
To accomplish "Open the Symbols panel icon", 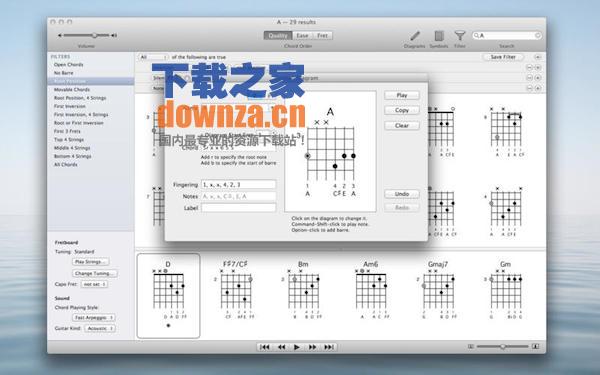I will pyautogui.click(x=439, y=36).
